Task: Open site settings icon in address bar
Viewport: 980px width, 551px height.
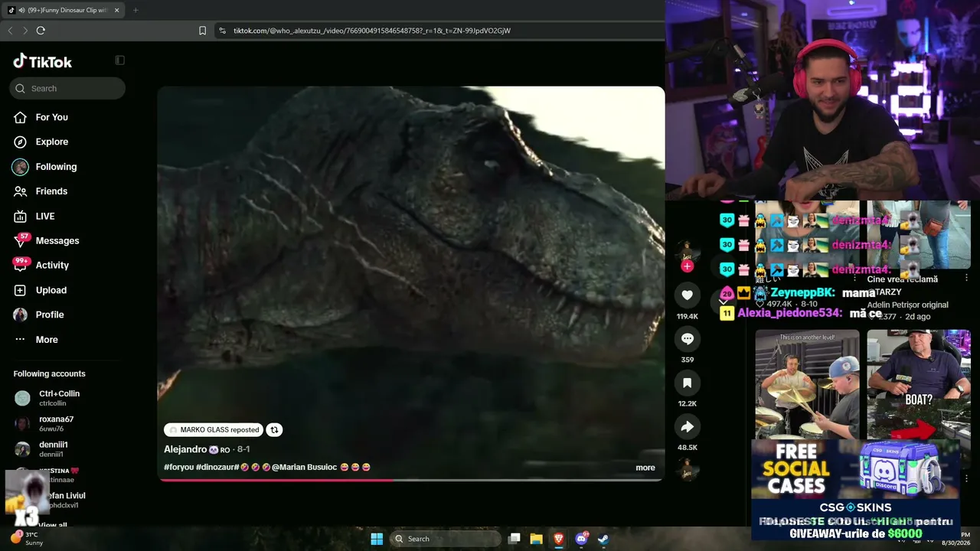Action: tap(222, 31)
